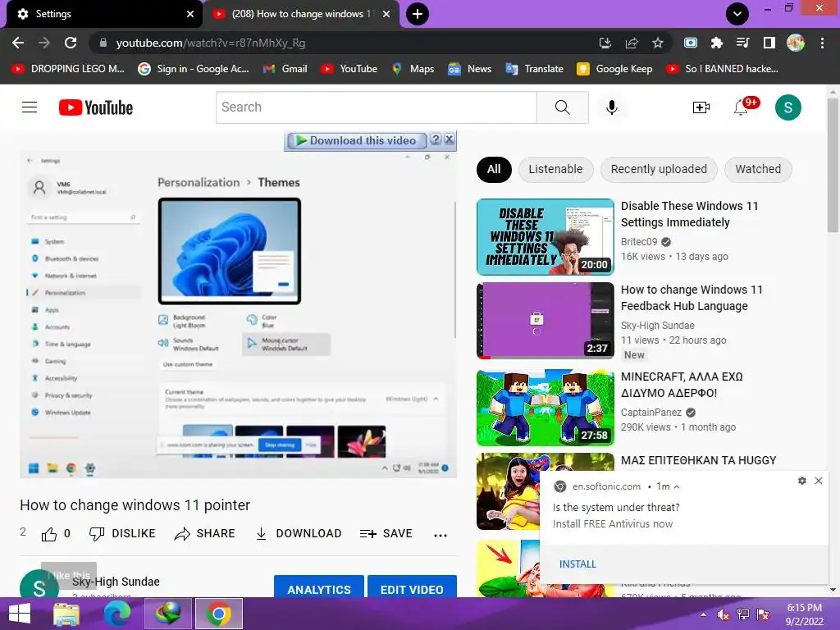Open the notifications bell
This screenshot has height=630, width=840.
[x=741, y=107]
